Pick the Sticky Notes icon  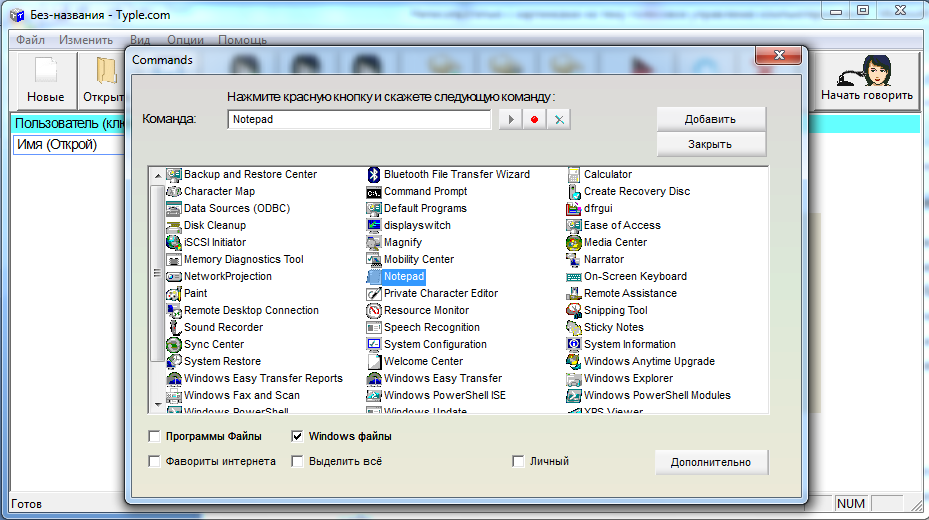pyautogui.click(x=574, y=328)
